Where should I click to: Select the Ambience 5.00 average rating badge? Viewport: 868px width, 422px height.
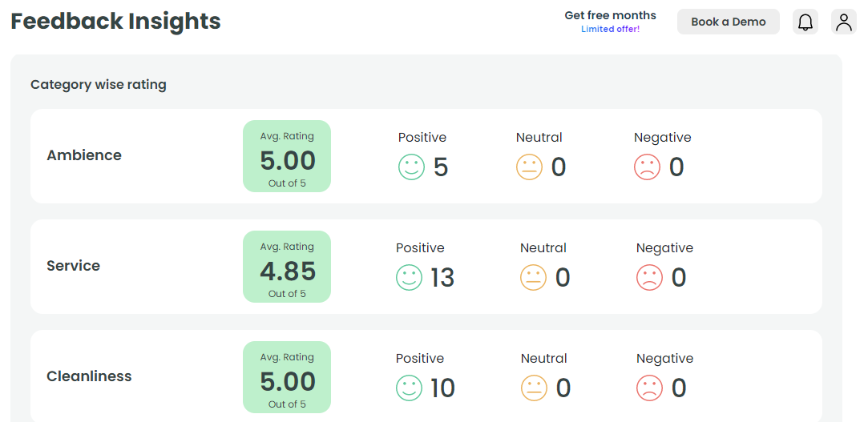[x=287, y=156]
